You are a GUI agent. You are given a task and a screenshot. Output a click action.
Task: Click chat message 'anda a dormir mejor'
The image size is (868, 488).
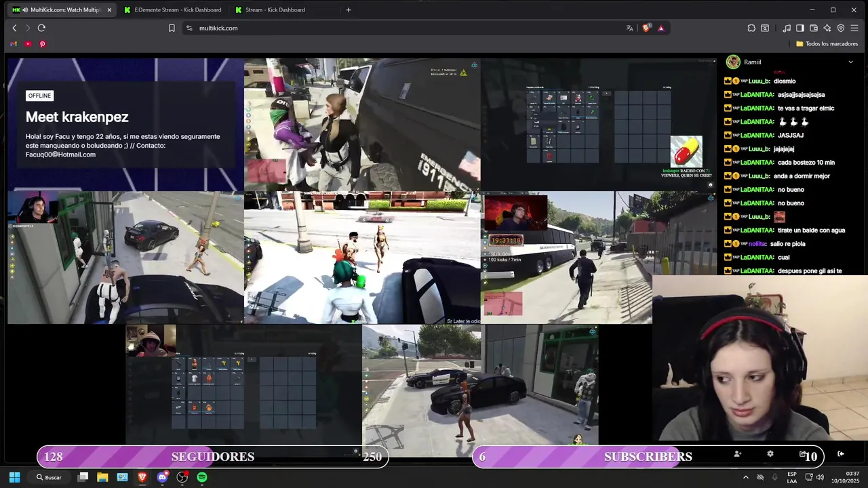pyautogui.click(x=802, y=176)
